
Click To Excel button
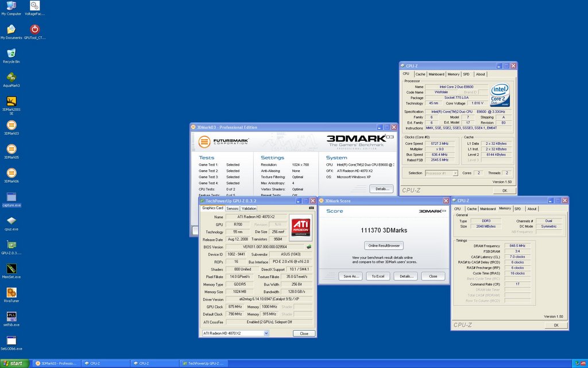click(x=378, y=276)
